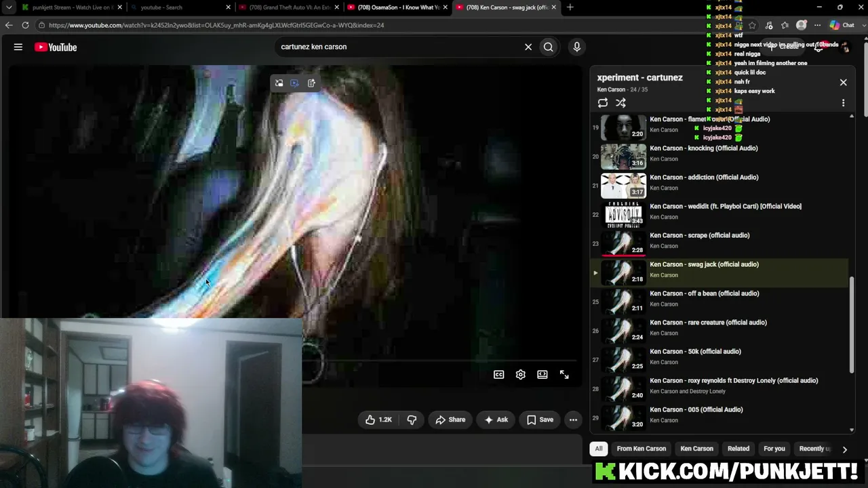Go to YouTube home via the logo
The image size is (868, 488).
[56, 47]
